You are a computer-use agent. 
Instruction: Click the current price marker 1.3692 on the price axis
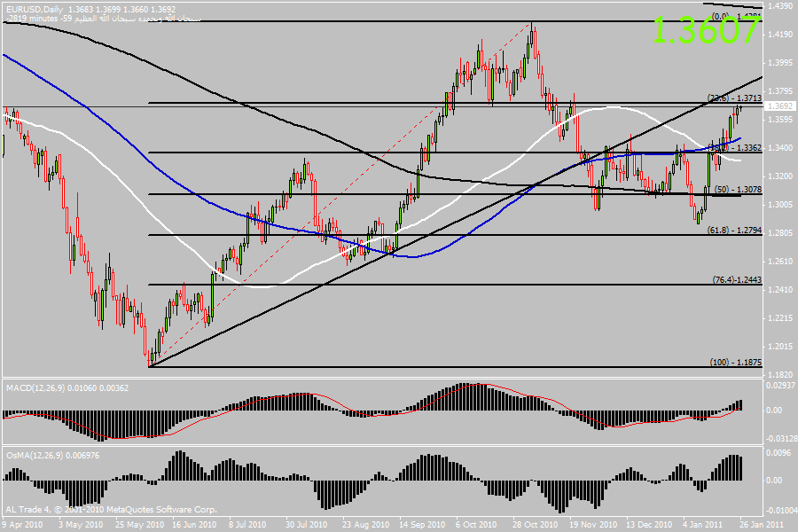tap(781, 106)
